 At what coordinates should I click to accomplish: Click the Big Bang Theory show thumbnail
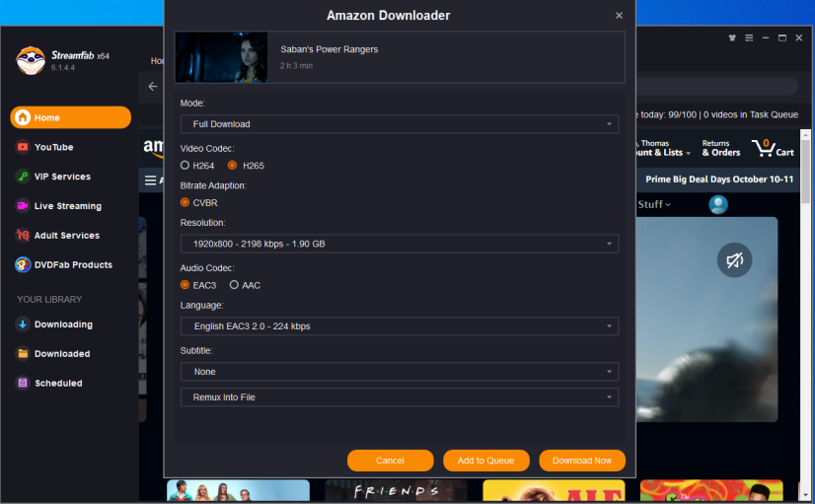coord(238,491)
